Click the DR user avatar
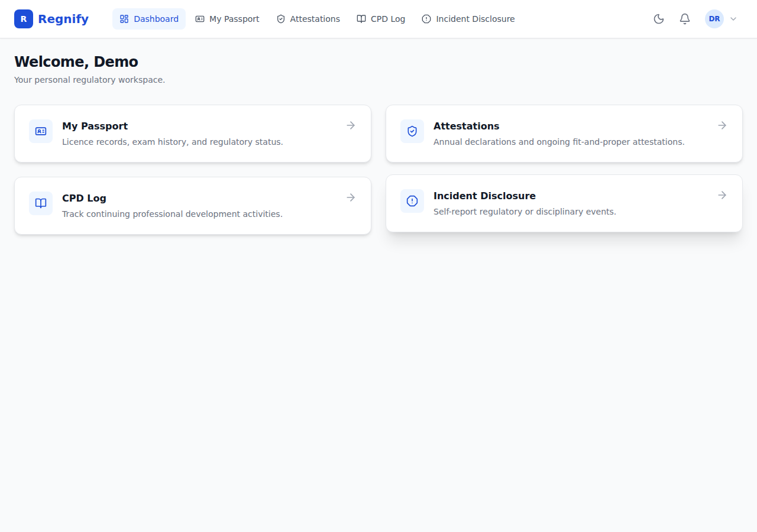This screenshot has height=532, width=757. [714, 19]
